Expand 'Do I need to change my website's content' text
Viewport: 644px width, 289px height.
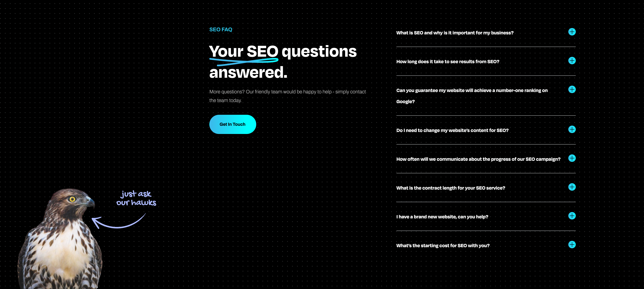pyautogui.click(x=452, y=131)
